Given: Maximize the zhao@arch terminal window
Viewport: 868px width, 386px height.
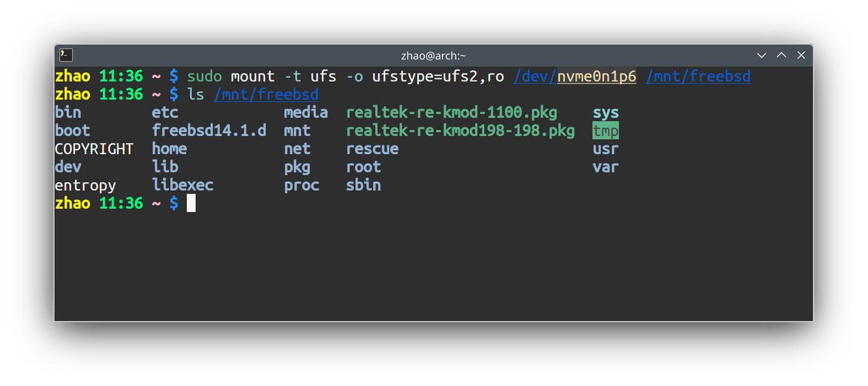Looking at the screenshot, I should click(x=781, y=55).
